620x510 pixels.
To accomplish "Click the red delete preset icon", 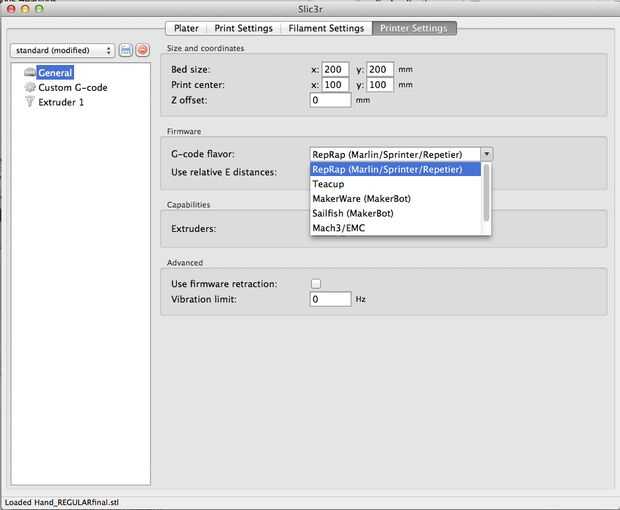I will (142, 50).
